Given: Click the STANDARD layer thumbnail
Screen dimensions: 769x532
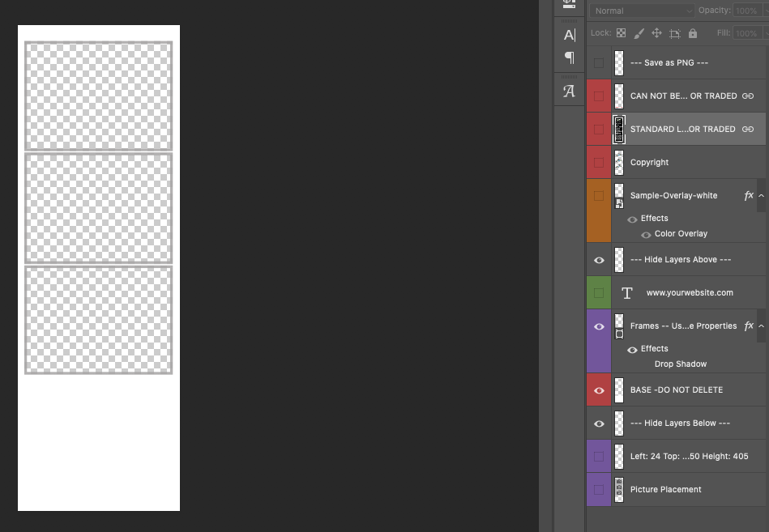Looking at the screenshot, I should point(619,130).
